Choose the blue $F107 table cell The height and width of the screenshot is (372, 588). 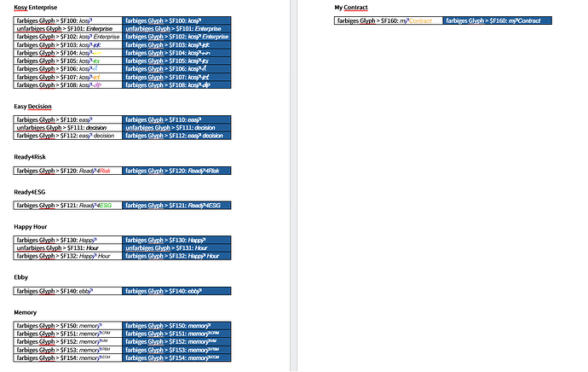pos(176,77)
